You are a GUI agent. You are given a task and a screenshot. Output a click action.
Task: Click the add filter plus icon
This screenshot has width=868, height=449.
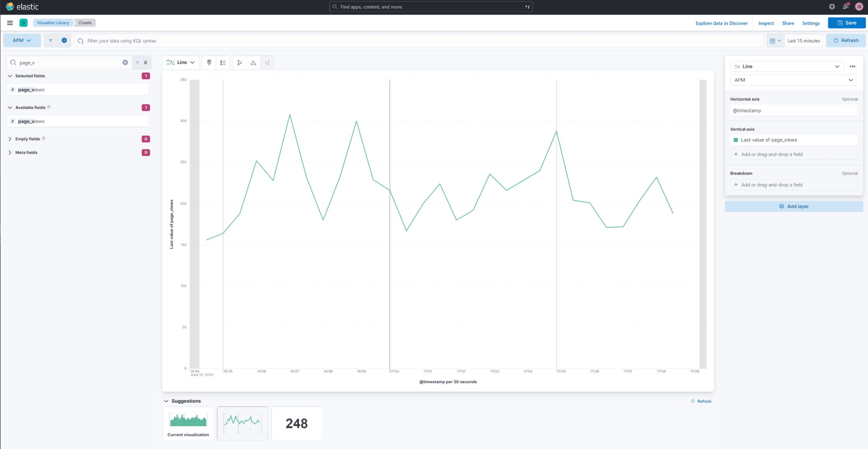tap(64, 40)
